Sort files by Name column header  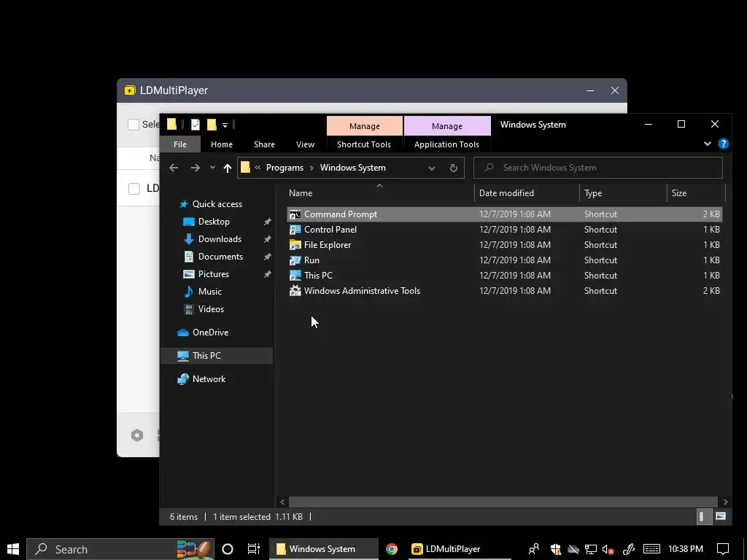point(379,192)
